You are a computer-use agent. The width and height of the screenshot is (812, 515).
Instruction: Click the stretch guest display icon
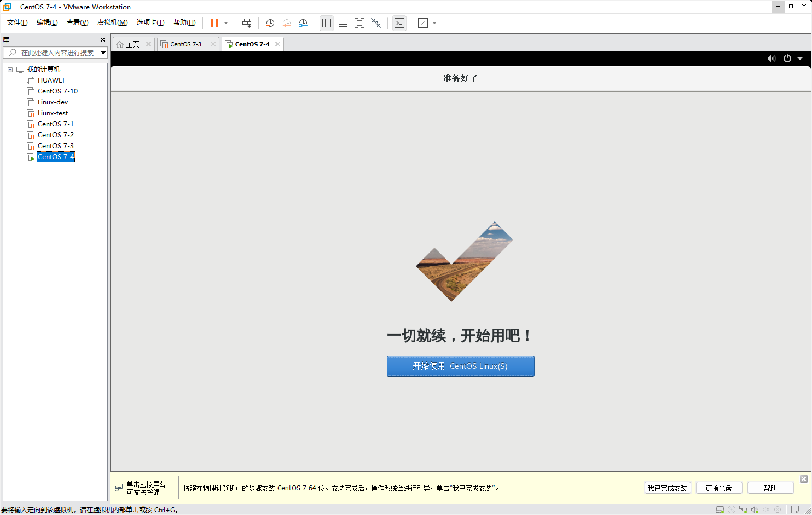pyautogui.click(x=423, y=23)
